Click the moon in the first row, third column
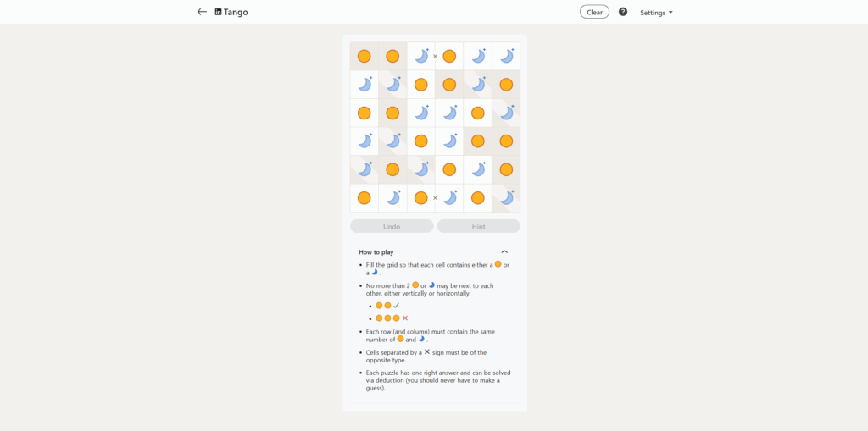 click(x=420, y=57)
